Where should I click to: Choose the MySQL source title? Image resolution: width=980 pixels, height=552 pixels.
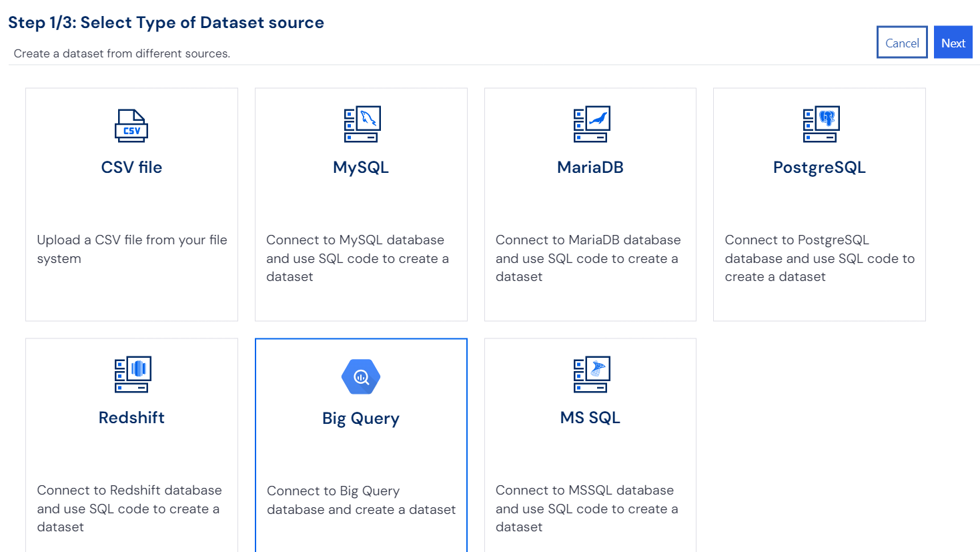(x=361, y=168)
